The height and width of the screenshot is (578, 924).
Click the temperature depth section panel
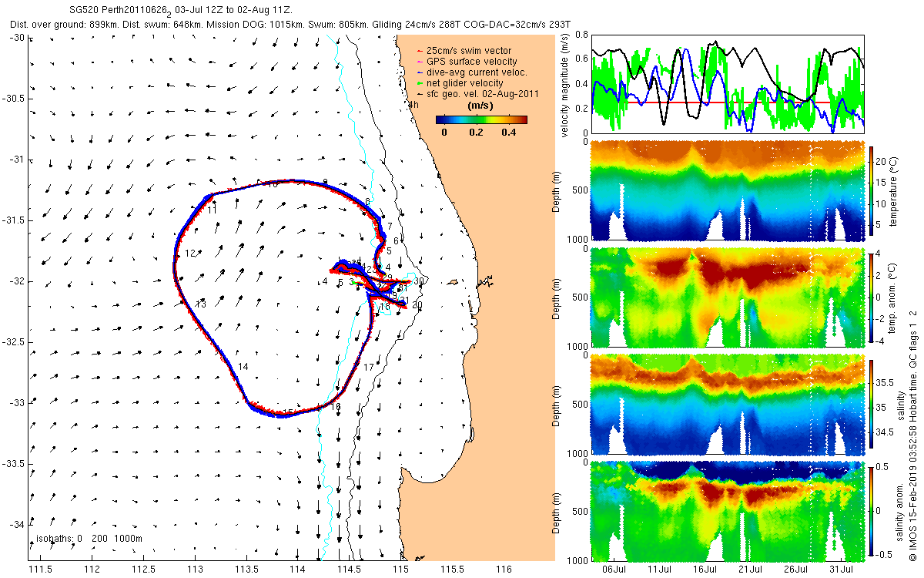(x=727, y=191)
